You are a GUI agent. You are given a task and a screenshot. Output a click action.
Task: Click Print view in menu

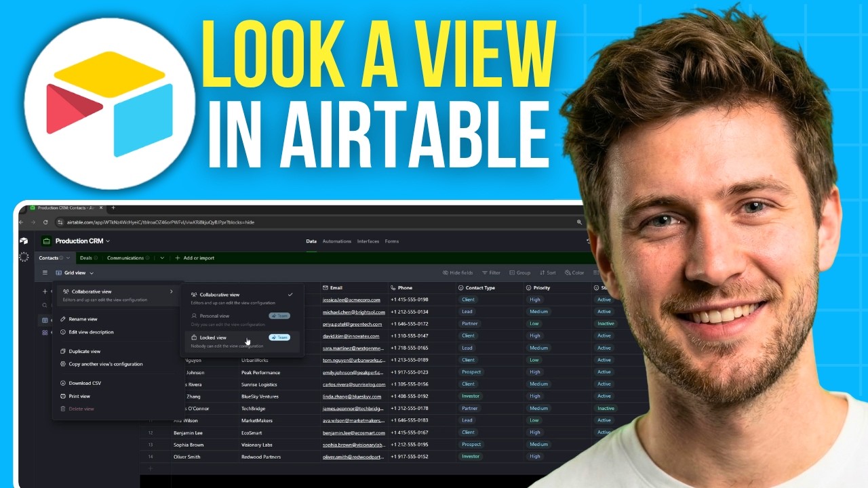[x=79, y=396]
